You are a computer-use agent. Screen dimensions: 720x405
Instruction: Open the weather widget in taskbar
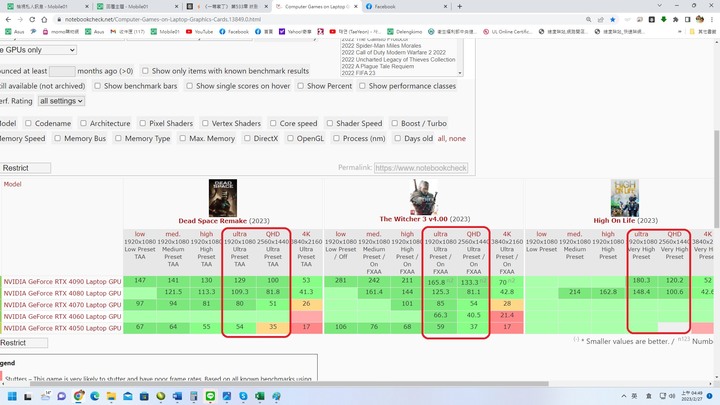45,396
